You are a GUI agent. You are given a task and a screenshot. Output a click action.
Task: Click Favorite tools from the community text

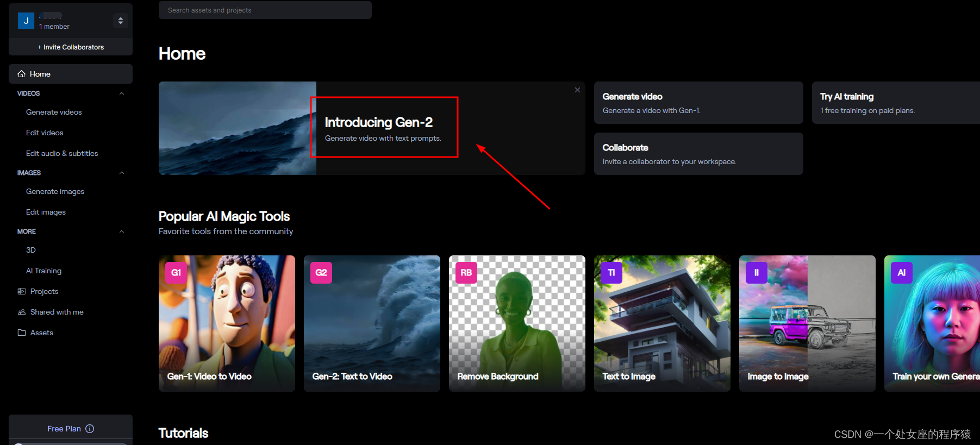click(226, 231)
